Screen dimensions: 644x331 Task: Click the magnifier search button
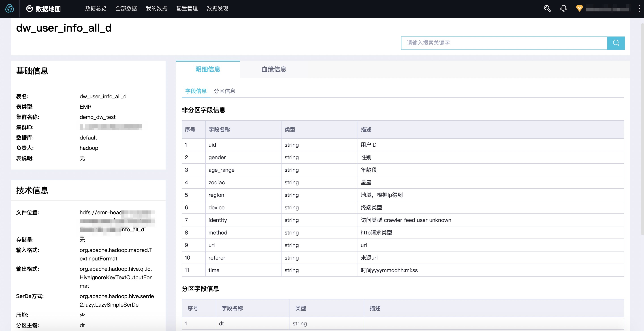click(x=616, y=43)
